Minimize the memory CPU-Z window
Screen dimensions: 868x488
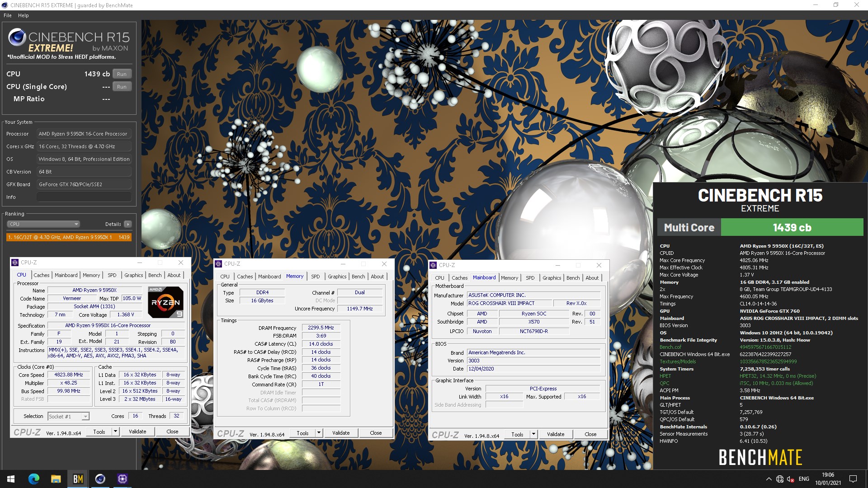343,264
